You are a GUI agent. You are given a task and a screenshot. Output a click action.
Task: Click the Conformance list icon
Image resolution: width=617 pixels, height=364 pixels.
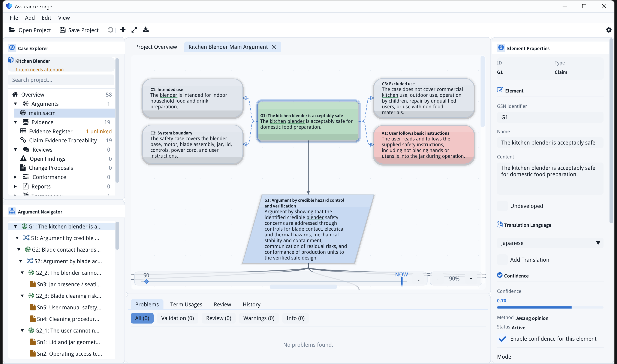pyautogui.click(x=26, y=177)
